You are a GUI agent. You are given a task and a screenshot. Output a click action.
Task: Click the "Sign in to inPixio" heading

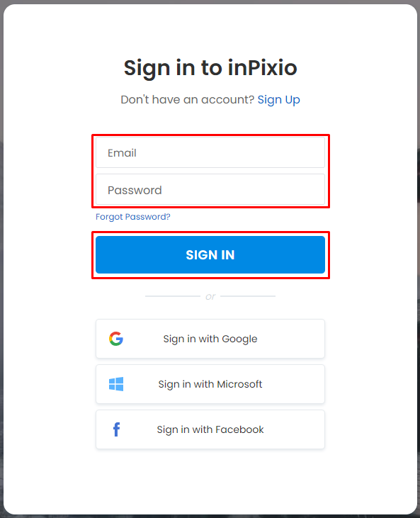(x=210, y=68)
